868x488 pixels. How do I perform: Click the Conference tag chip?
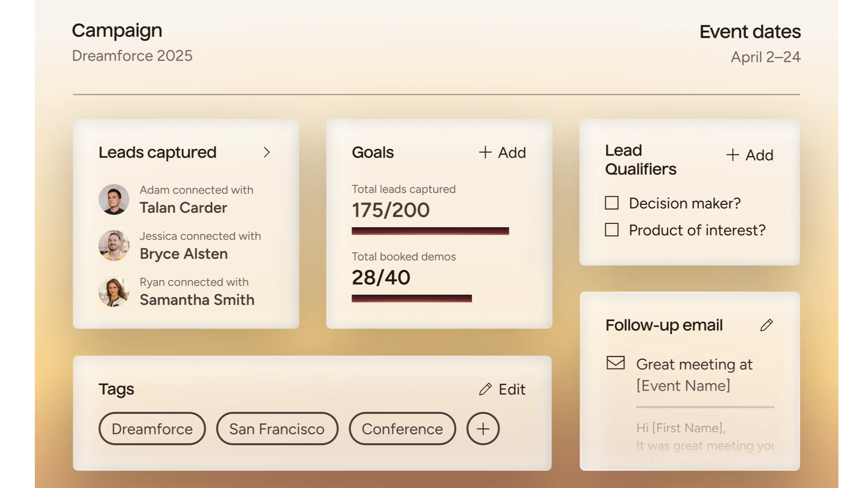coord(402,429)
